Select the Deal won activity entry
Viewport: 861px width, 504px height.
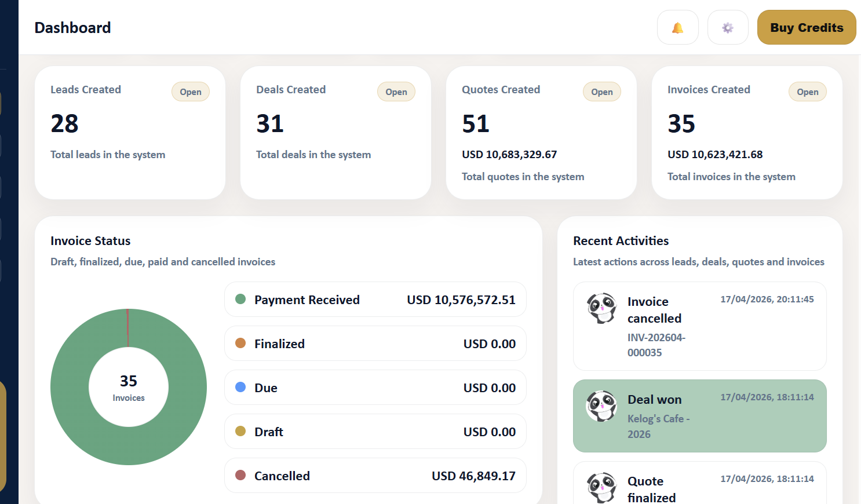point(699,416)
